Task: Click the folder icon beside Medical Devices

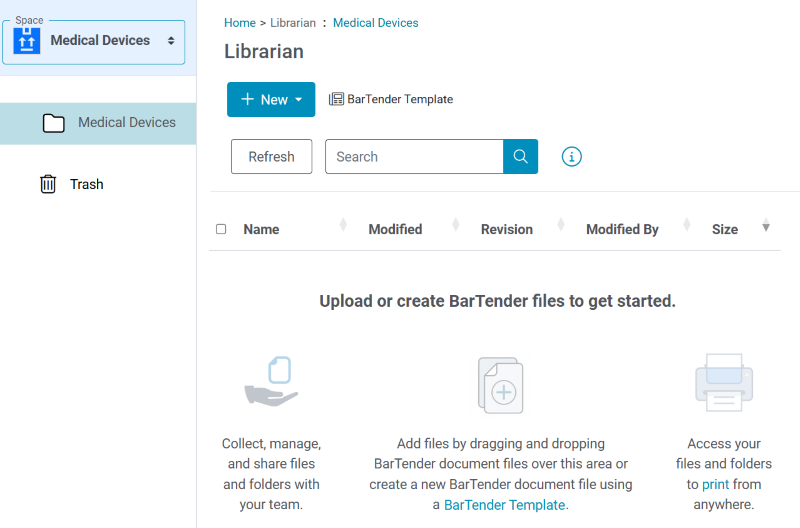Action: [54, 123]
